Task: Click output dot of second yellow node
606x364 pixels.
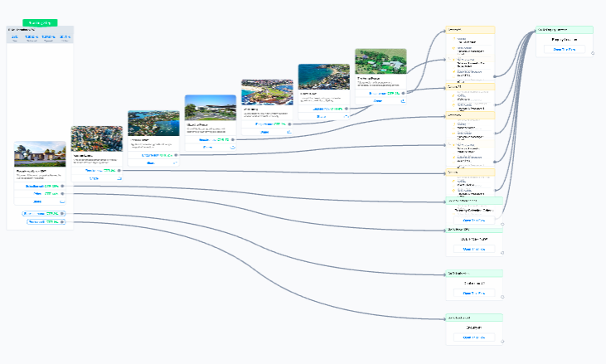Action: [495, 104]
